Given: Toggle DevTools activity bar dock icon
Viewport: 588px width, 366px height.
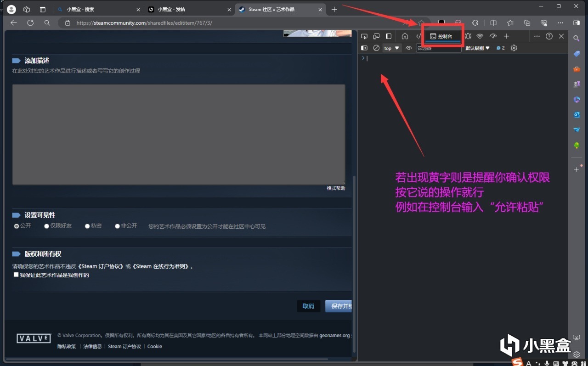Looking at the screenshot, I should point(389,36).
